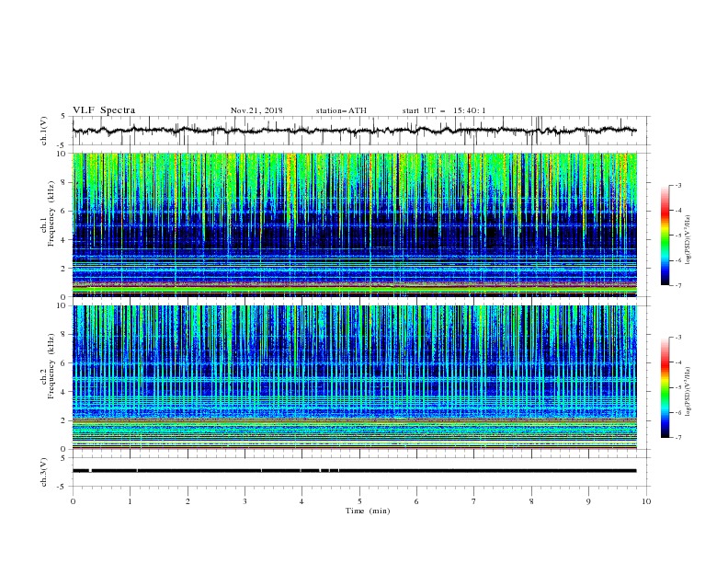The height and width of the screenshot is (563, 728).
Task: Click the ch.1 voltage waveform trace
Action: coord(354,131)
